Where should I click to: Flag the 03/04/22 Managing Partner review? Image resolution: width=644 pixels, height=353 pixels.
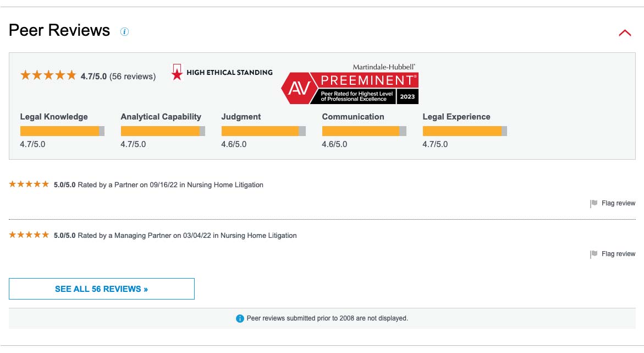coord(612,254)
